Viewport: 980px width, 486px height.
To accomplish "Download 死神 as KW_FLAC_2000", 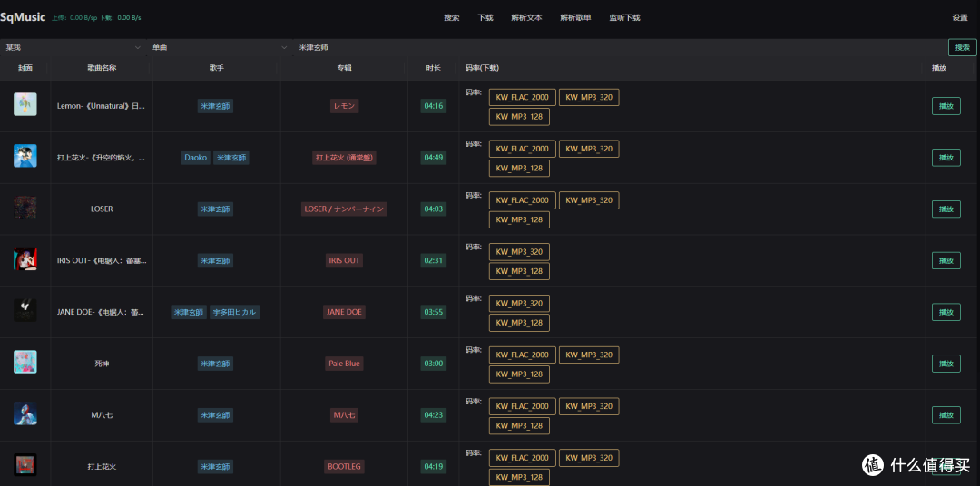I will pyautogui.click(x=522, y=355).
